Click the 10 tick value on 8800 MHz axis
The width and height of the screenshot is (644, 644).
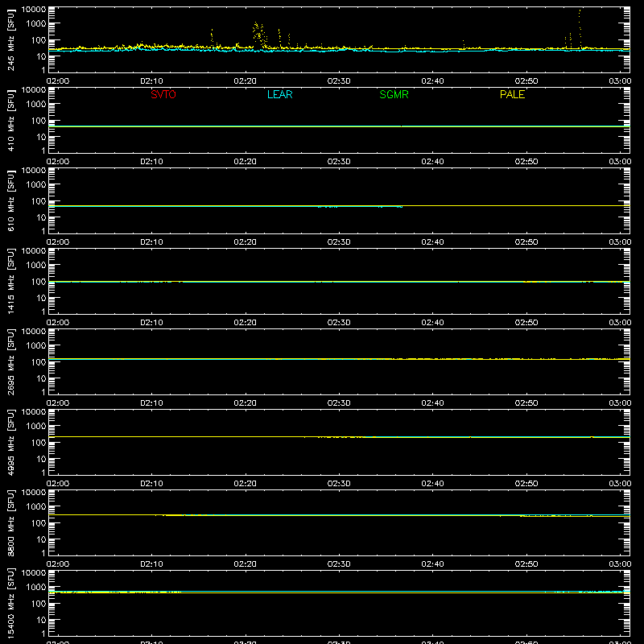41,539
